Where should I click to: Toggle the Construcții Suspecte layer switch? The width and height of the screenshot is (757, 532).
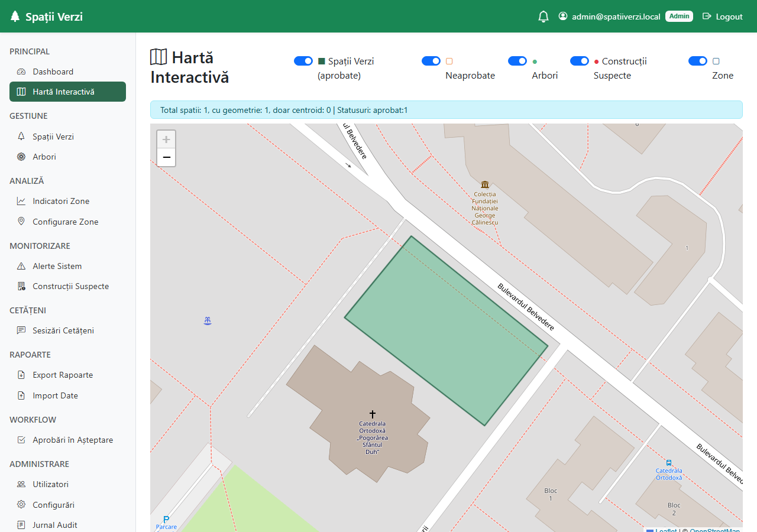click(580, 61)
